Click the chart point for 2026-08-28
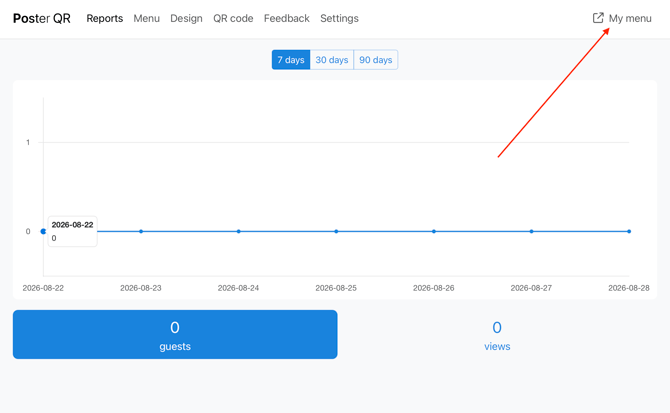This screenshot has width=670, height=413. [629, 231]
